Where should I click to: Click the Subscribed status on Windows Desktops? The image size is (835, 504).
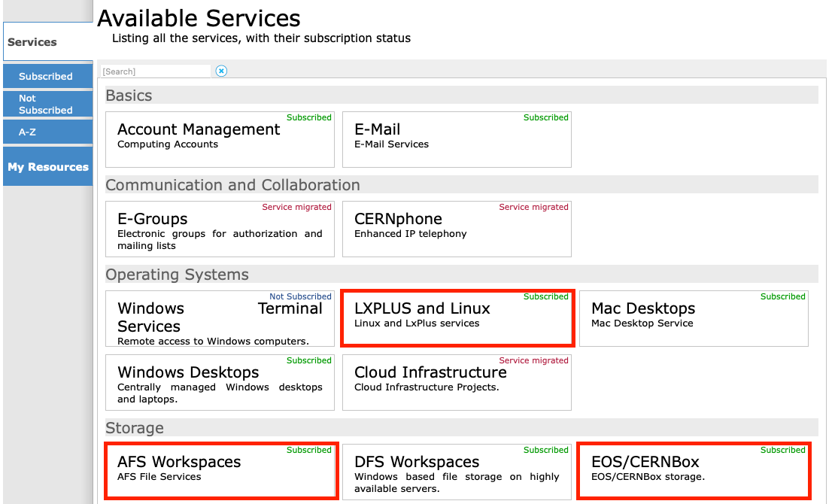coord(309,360)
